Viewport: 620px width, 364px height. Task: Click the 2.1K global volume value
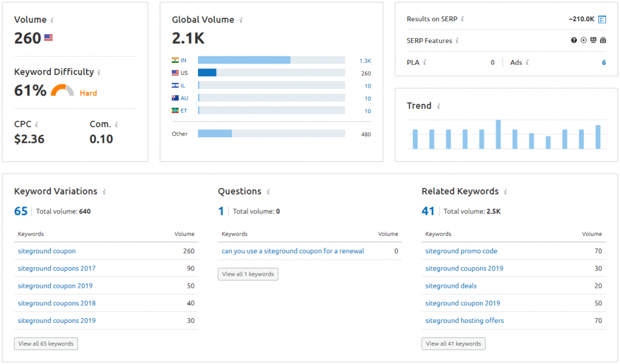point(188,38)
